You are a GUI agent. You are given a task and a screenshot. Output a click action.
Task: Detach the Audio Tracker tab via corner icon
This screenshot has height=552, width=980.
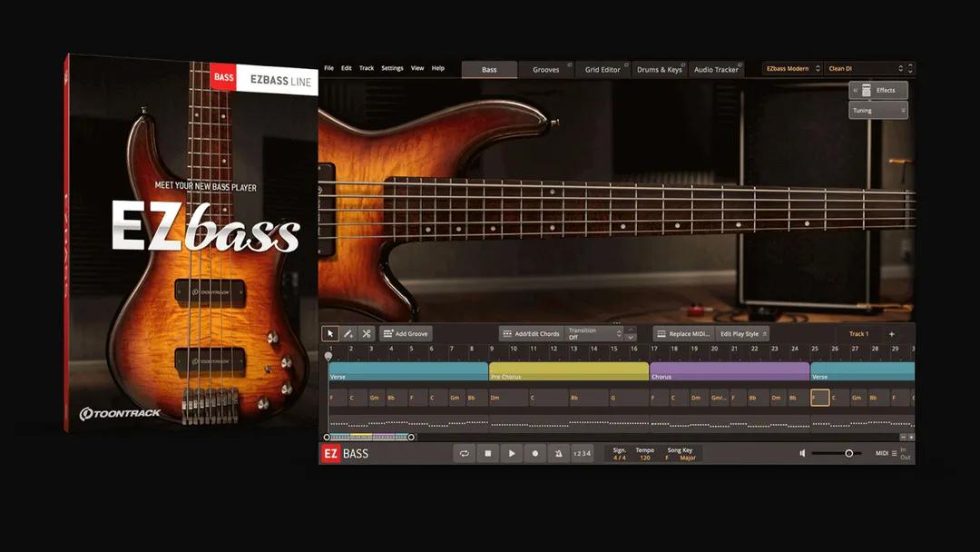click(x=740, y=64)
